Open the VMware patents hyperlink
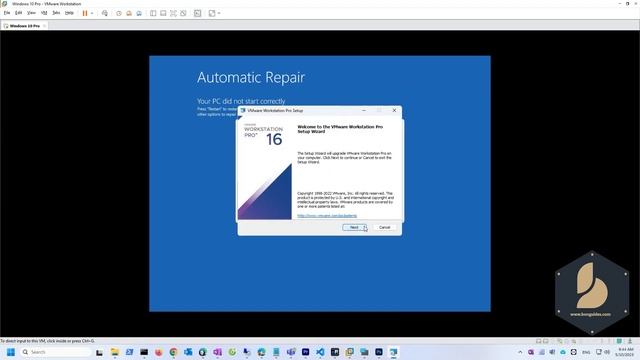The width and height of the screenshot is (640, 360). (327, 216)
